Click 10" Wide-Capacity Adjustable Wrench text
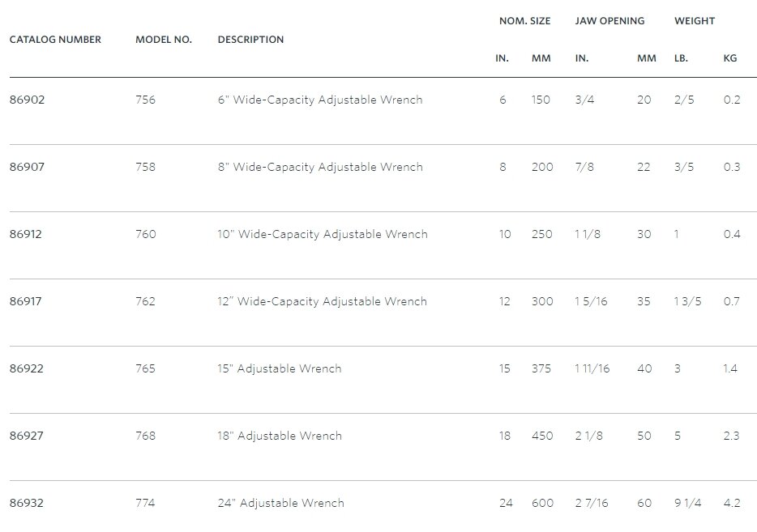This screenshot has height=532, width=757. (323, 235)
